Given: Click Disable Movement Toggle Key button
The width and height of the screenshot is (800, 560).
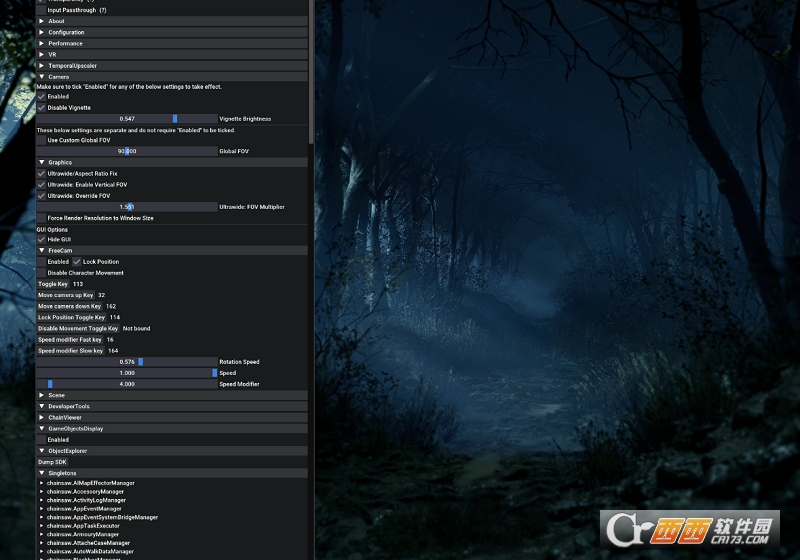Looking at the screenshot, I should point(78,328).
